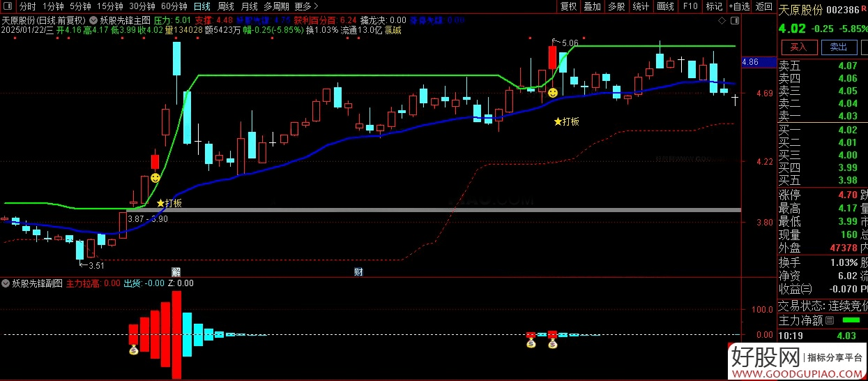The height and width of the screenshot is (381, 868).
Task: Open F10 company info
Action: pos(690,6)
